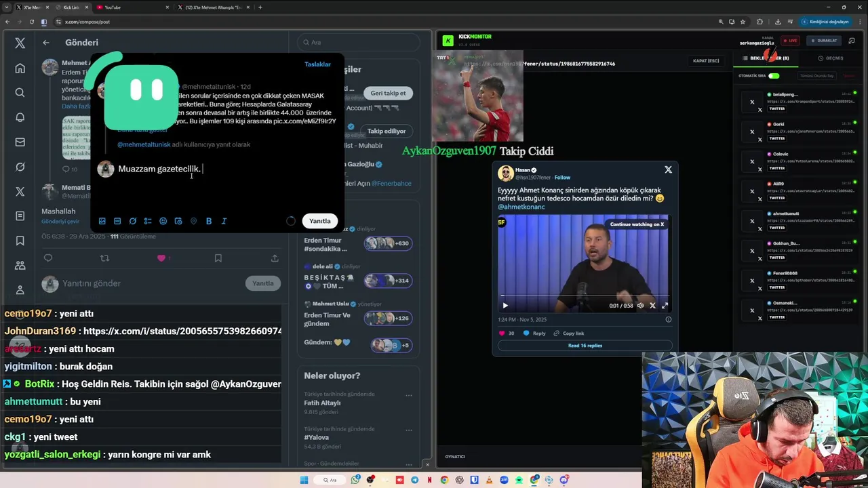The width and height of the screenshot is (868, 488).
Task: Open Messages envelope in X sidebar
Action: click(x=20, y=142)
